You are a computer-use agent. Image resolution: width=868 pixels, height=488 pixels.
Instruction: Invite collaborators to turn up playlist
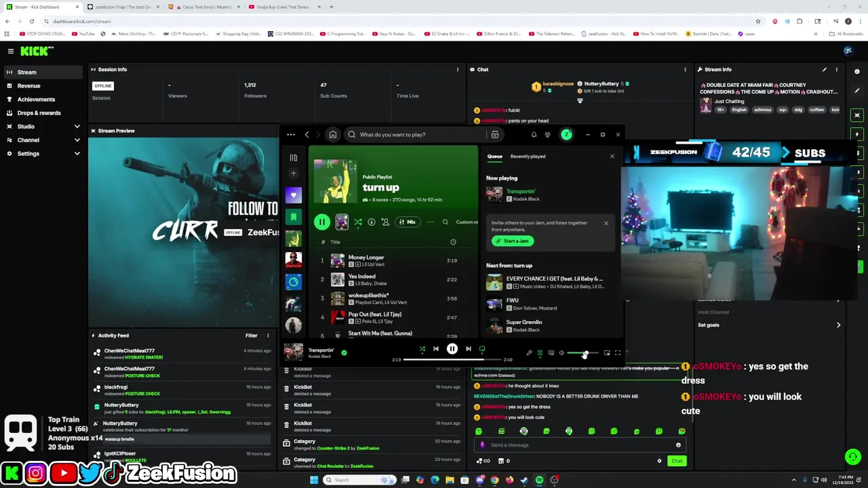click(385, 222)
